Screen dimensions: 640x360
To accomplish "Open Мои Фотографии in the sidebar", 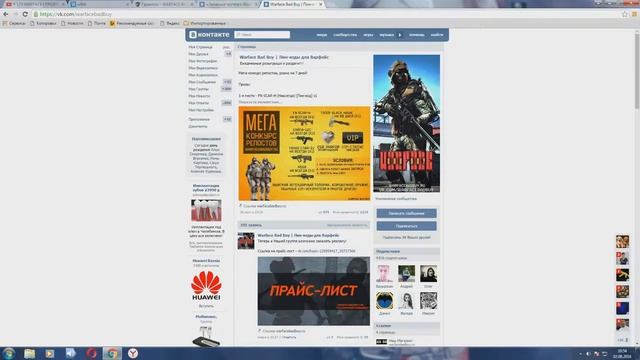I will click(x=203, y=61).
